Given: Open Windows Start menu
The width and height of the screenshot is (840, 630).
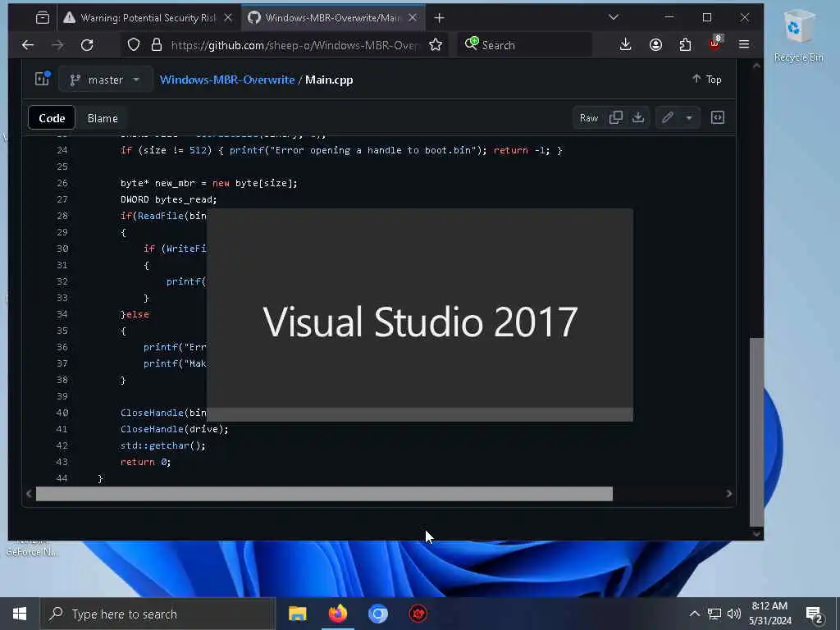Looking at the screenshot, I should [x=20, y=614].
